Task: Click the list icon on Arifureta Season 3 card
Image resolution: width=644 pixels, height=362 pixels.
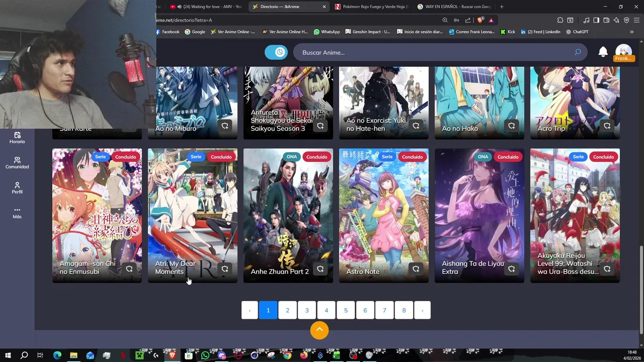Action: [x=320, y=126]
